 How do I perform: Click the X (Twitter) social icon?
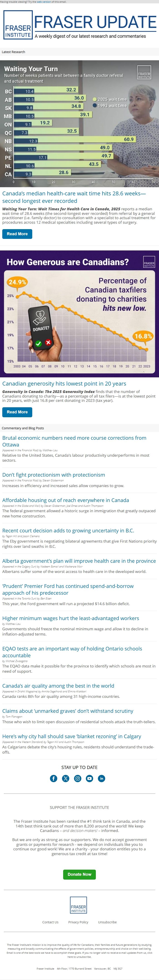coord(66,778)
